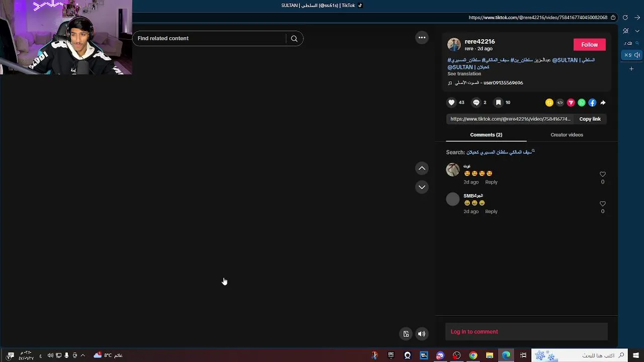Open the three-dots more menu on the video
This screenshot has height=362, width=644.
(422, 38)
